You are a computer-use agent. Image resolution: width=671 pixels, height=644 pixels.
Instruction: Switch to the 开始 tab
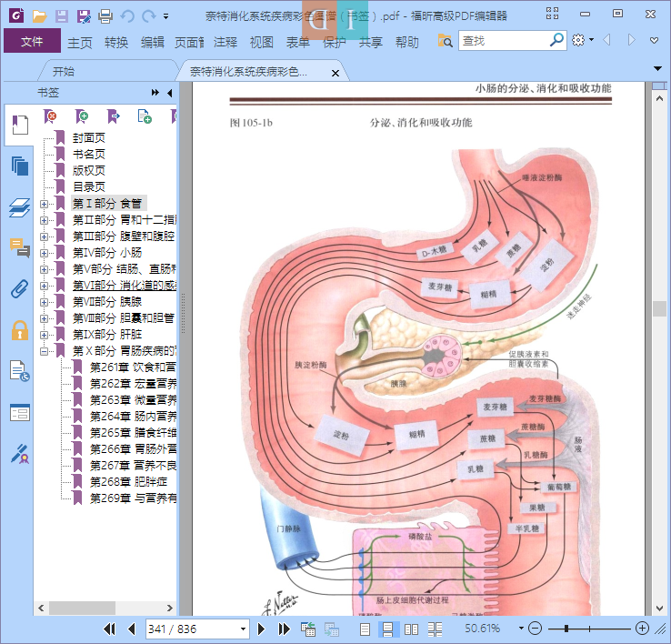pos(64,72)
